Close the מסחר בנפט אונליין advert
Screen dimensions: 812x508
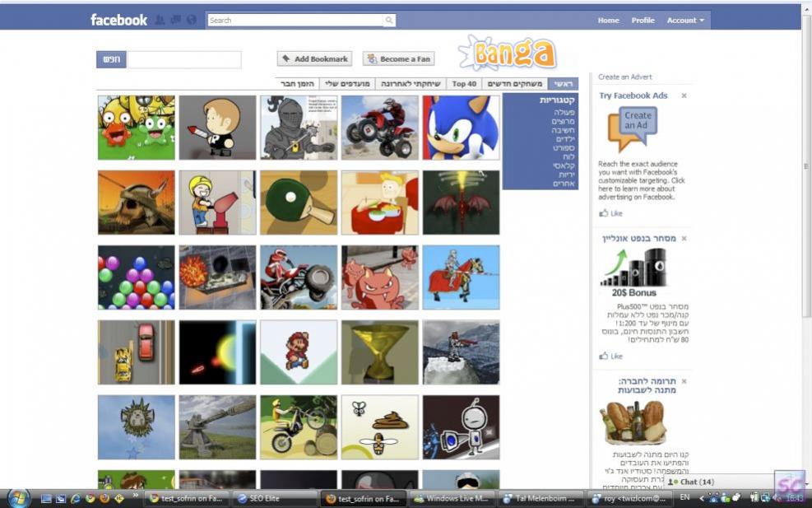684,239
